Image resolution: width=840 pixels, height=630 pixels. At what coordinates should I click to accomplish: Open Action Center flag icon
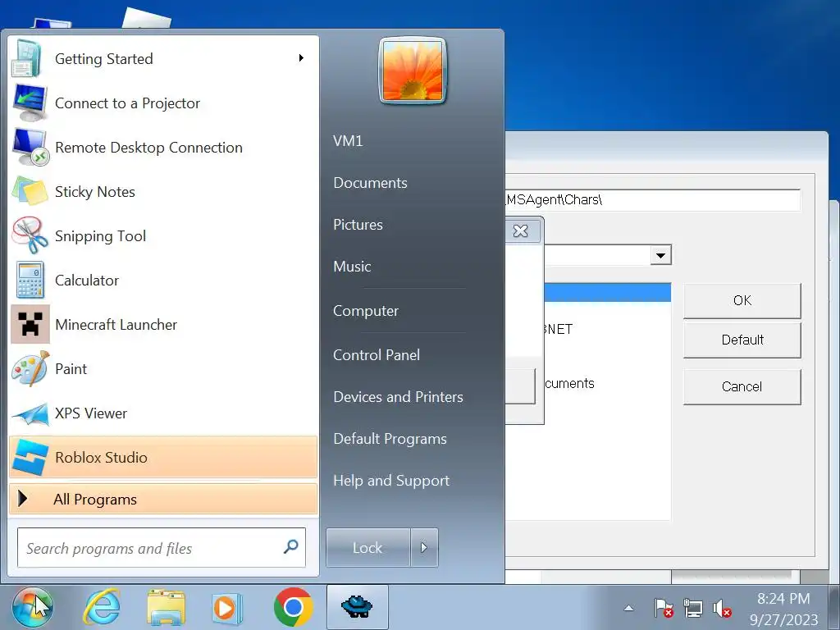coord(663,609)
